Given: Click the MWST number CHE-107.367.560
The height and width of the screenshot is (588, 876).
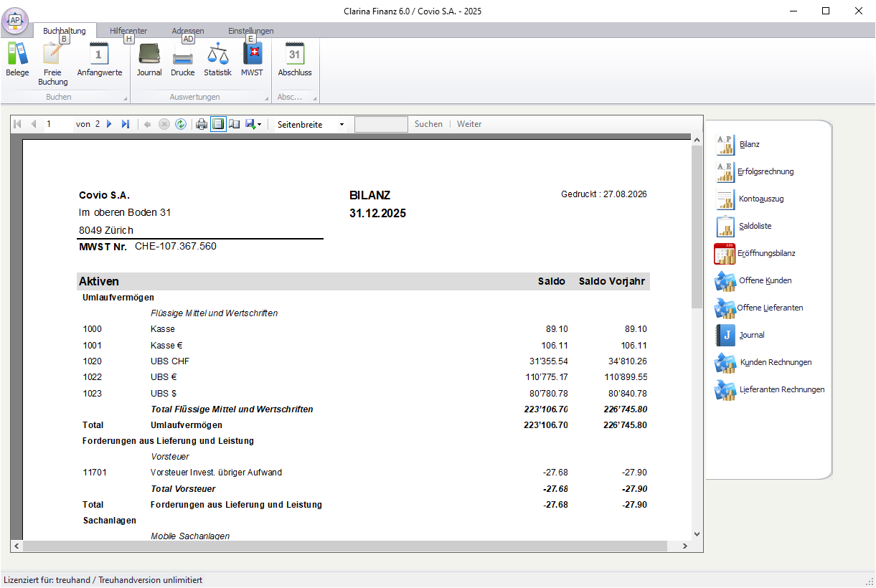Looking at the screenshot, I should click(176, 247).
